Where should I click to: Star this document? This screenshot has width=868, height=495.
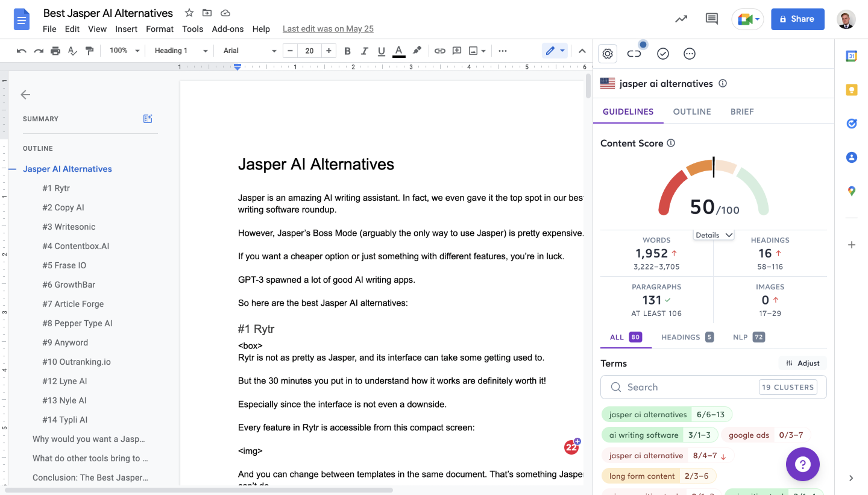(189, 13)
